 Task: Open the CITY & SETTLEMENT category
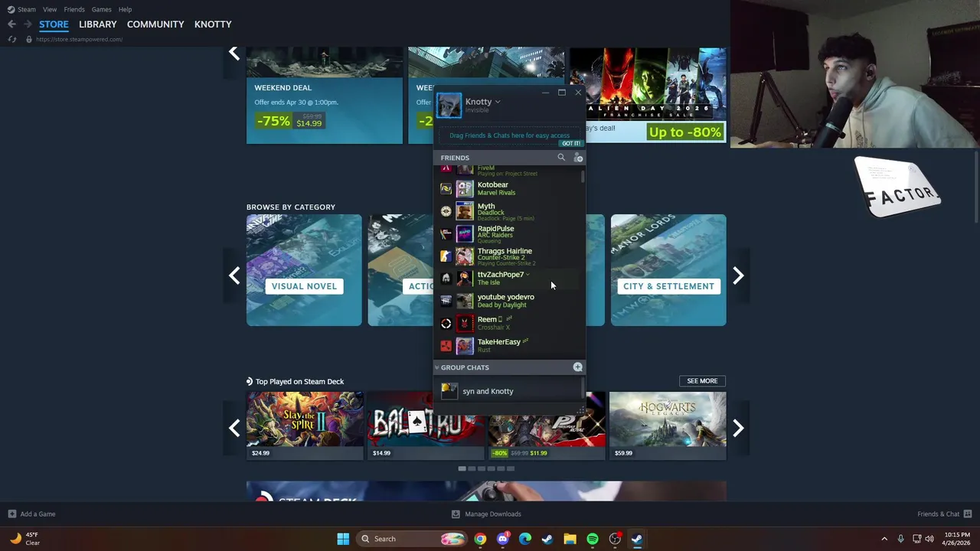tap(668, 270)
